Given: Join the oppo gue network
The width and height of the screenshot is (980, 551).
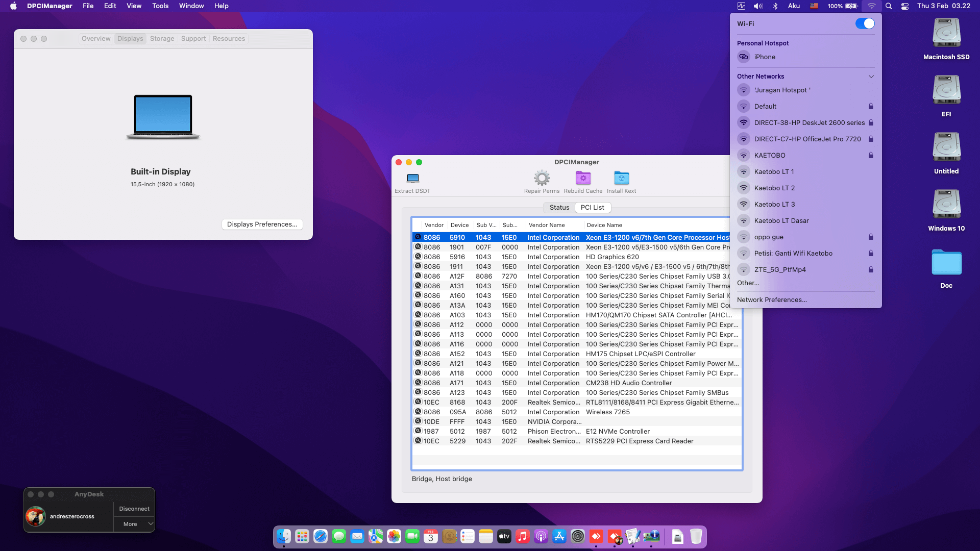Looking at the screenshot, I should [806, 237].
